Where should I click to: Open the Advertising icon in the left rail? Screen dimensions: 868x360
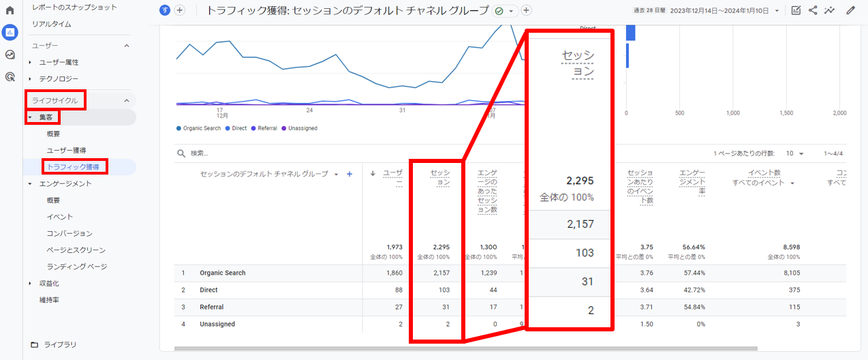(10, 76)
